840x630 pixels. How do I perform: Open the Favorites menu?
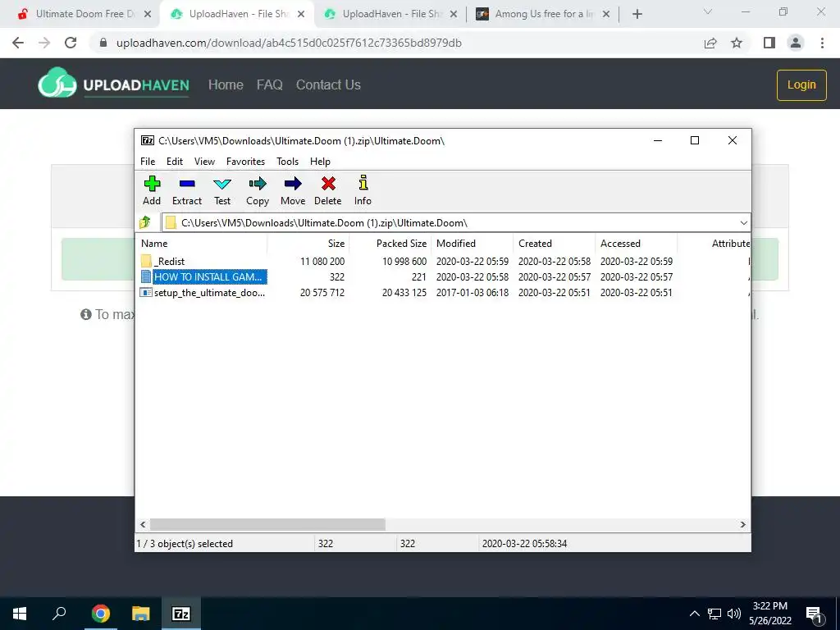pos(245,162)
